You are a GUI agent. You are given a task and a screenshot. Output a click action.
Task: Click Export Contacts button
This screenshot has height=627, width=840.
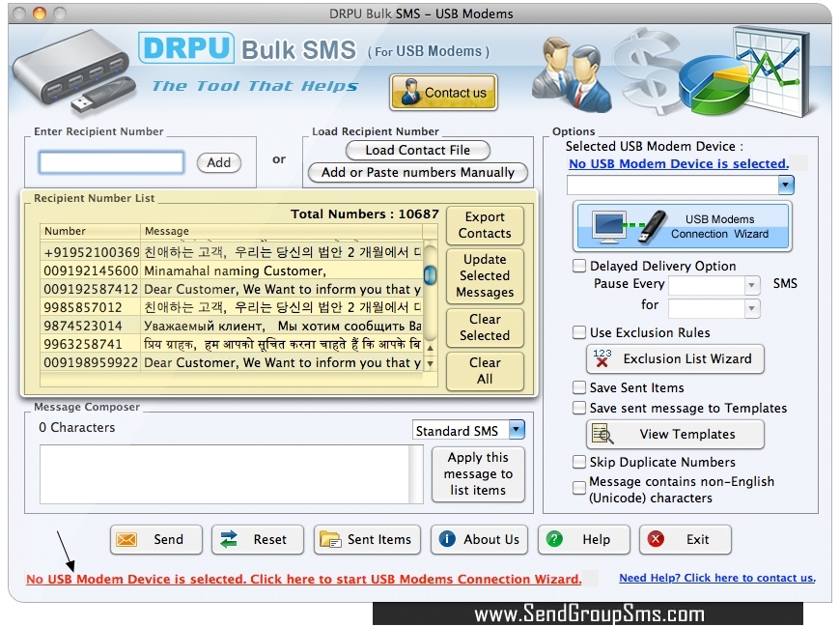(485, 225)
